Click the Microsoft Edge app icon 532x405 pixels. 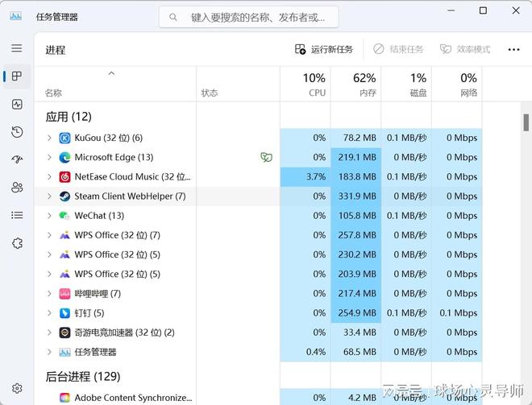[64, 157]
